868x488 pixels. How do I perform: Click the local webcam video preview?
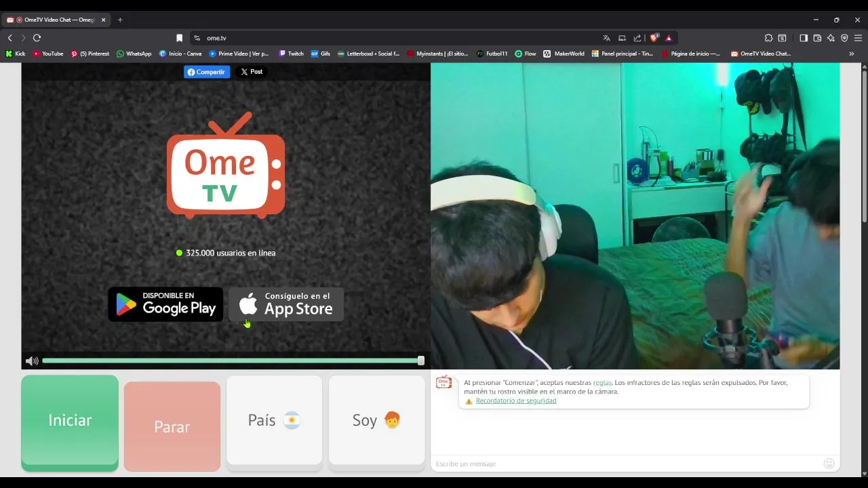tap(635, 216)
